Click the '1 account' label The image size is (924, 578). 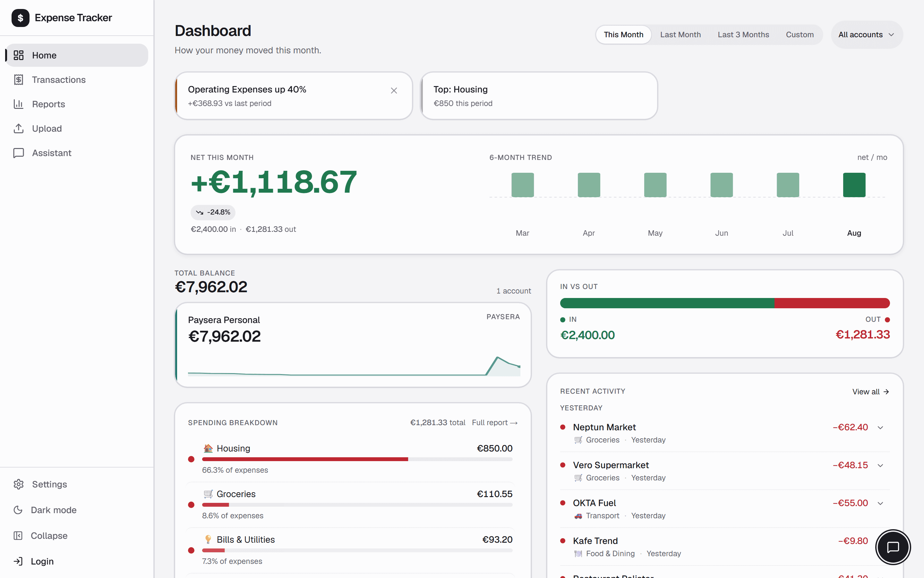[x=513, y=291]
